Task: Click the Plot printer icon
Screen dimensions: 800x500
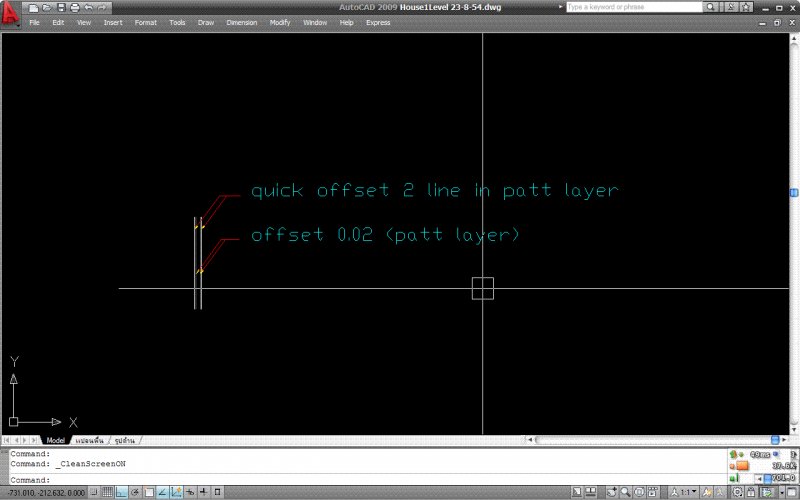Action: click(74, 7)
